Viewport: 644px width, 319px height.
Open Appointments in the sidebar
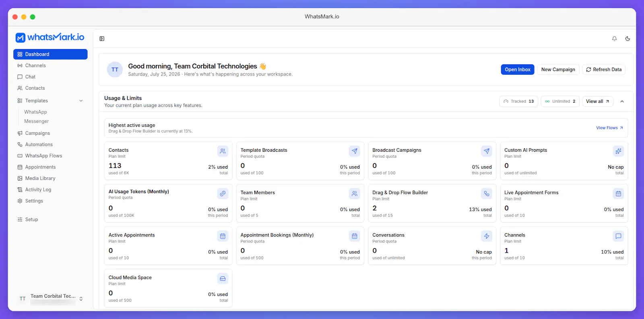(50, 167)
